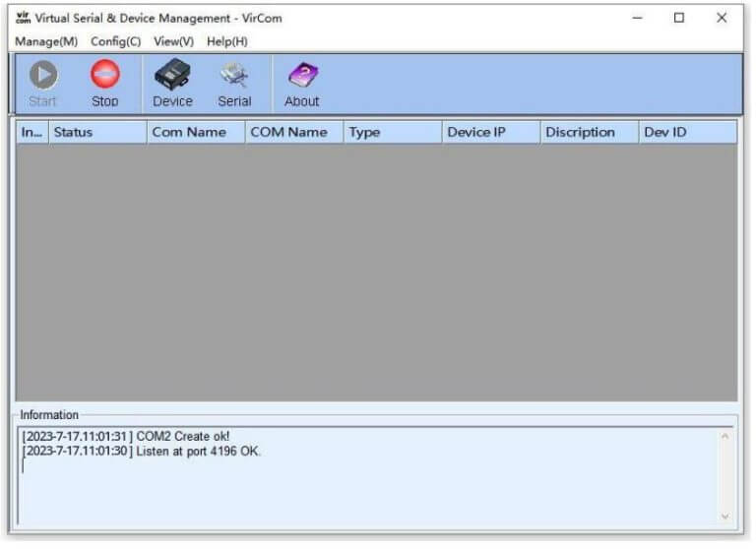This screenshot has height=549, width=756.
Task: Open the Device management icon
Action: coord(172,84)
